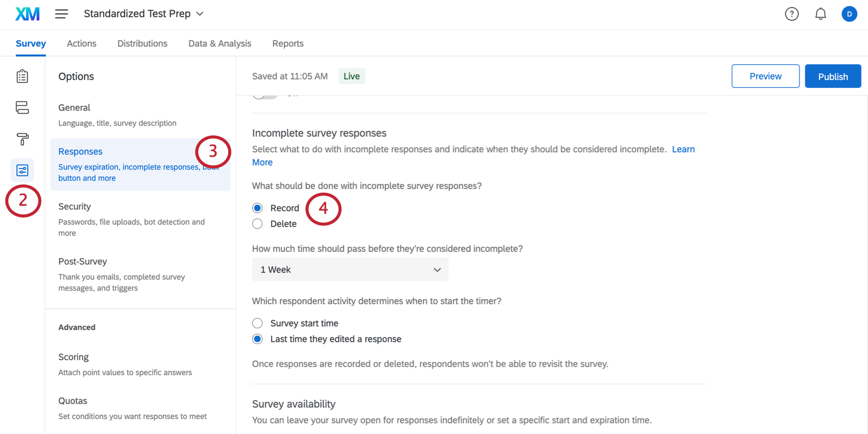Expand the 1 Week time dropdown
The image size is (868, 434).
click(350, 270)
